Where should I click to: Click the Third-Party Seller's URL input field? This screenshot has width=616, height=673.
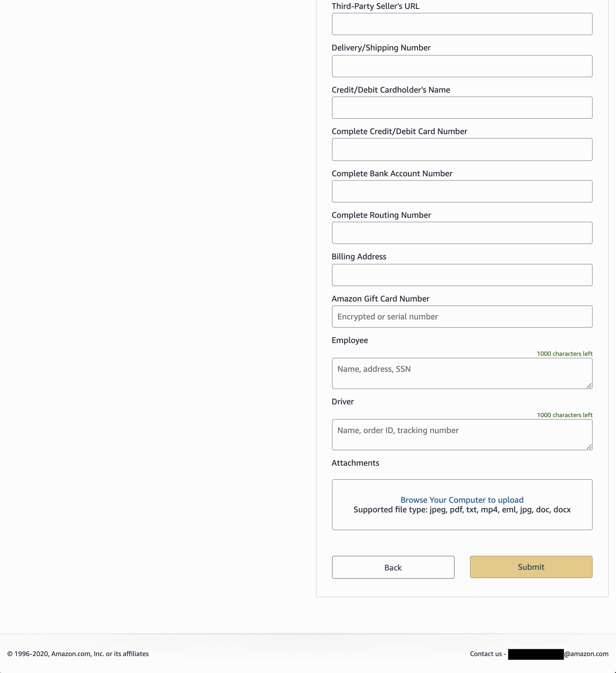pyautogui.click(x=462, y=24)
